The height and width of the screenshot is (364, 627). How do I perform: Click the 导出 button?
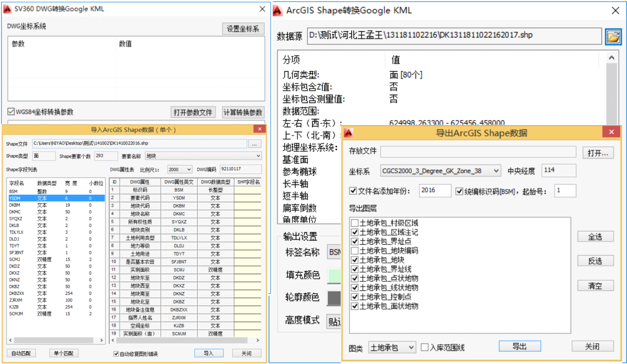(x=519, y=346)
